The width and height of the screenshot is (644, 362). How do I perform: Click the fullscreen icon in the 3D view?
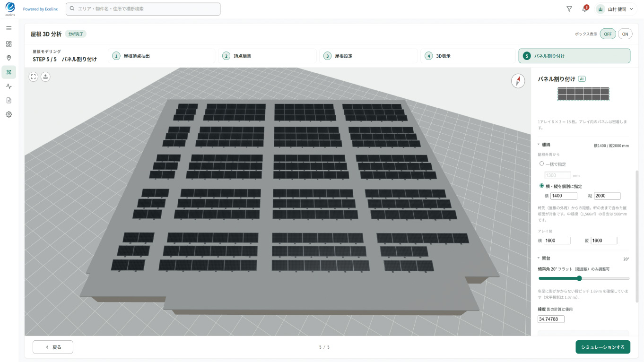(33, 77)
